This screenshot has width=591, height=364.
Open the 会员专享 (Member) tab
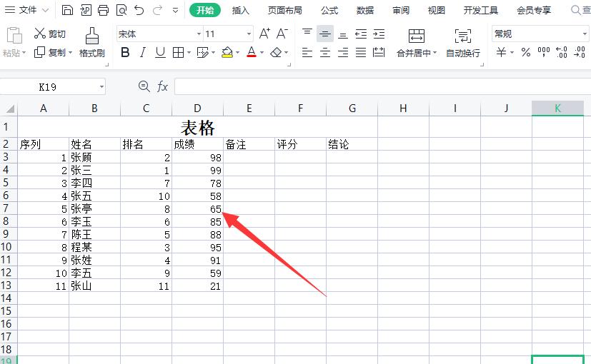(x=534, y=11)
